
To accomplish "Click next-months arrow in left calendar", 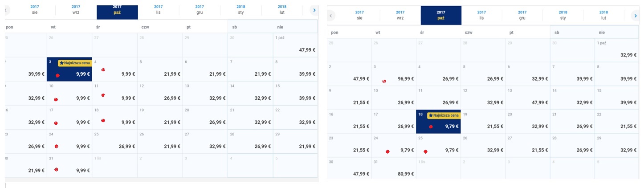I will [314, 10].
